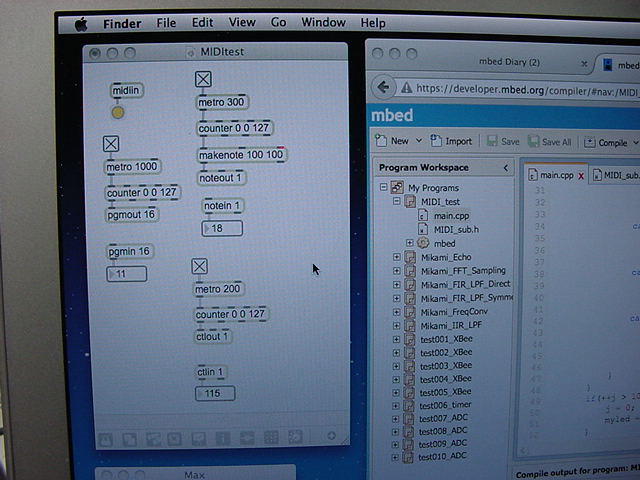Click the Import icon in mbed toolbar
Screen dimensions: 640x480
(x=436, y=141)
